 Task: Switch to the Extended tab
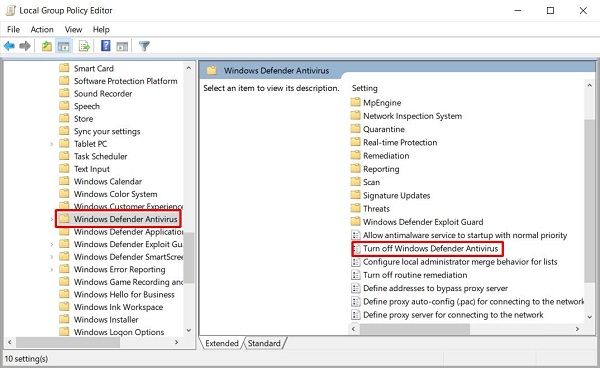coord(222,343)
